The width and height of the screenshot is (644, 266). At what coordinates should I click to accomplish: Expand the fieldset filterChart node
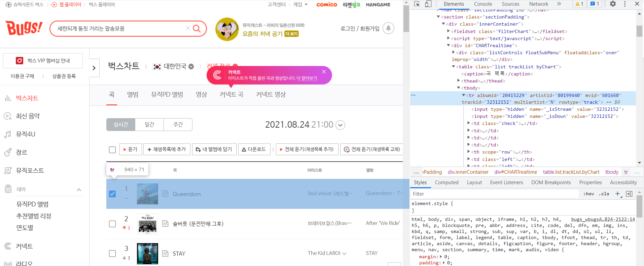pyautogui.click(x=449, y=31)
